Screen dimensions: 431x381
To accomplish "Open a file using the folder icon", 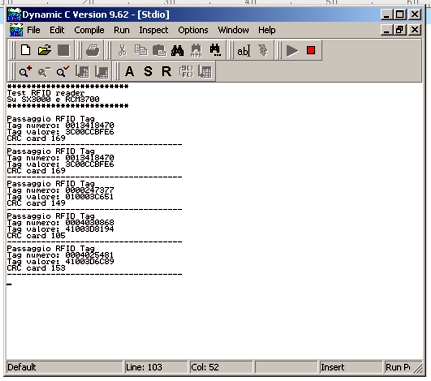I will pos(44,50).
